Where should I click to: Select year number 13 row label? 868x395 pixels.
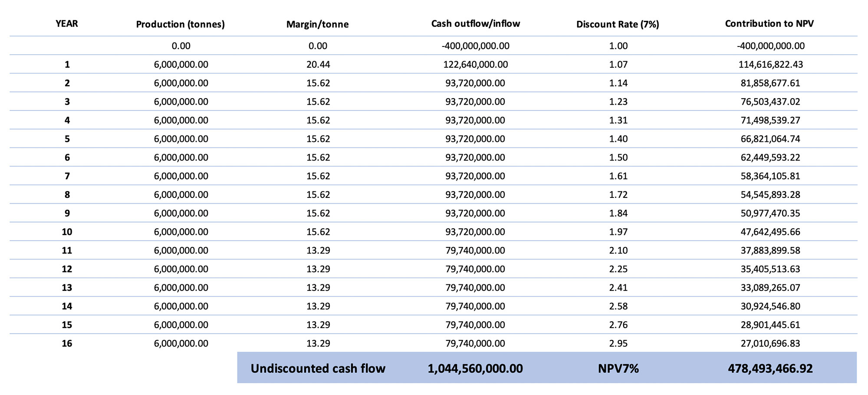(x=67, y=287)
